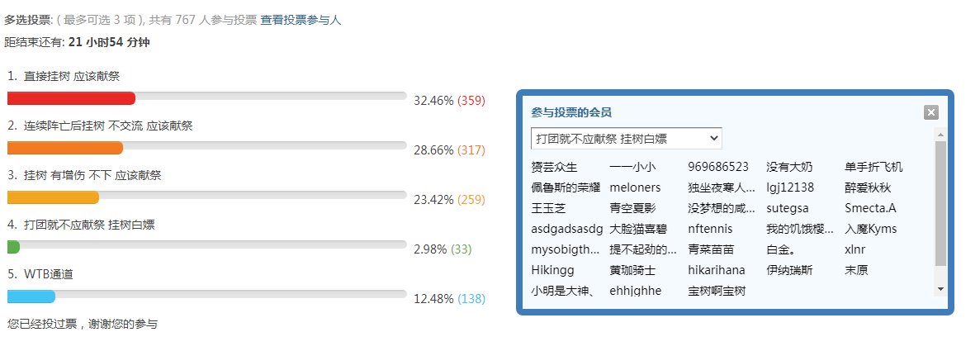Open the poll option dropdown selector
The width and height of the screenshot is (980, 351).
tap(627, 138)
